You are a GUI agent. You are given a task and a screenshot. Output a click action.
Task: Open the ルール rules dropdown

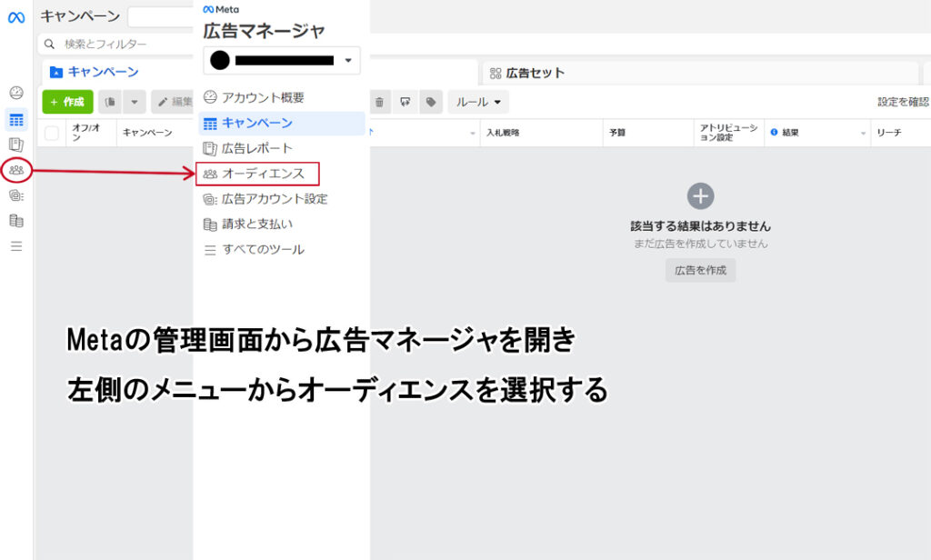477,102
